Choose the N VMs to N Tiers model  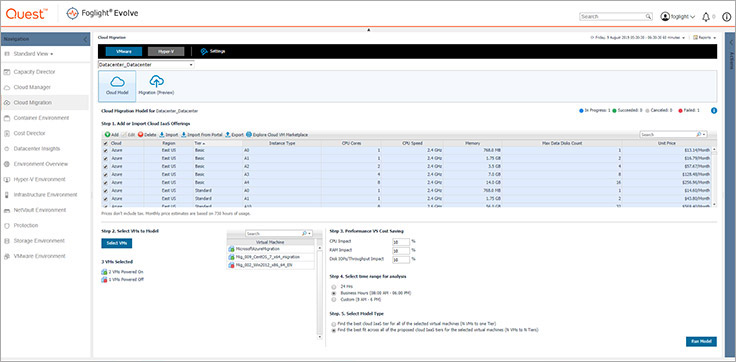334,330
